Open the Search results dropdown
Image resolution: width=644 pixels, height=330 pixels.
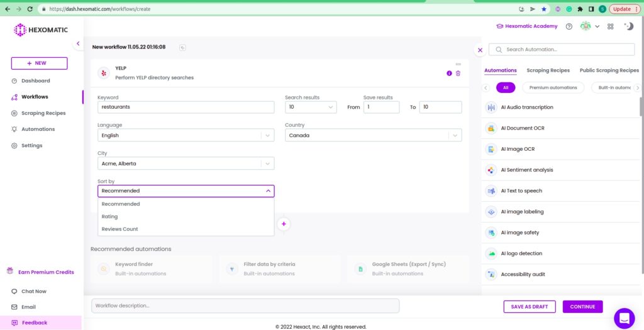tap(311, 107)
